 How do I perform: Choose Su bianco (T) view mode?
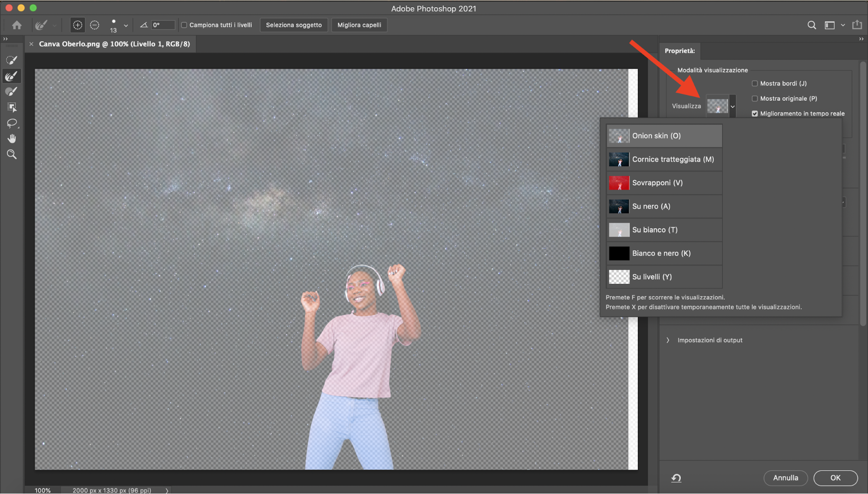(664, 230)
